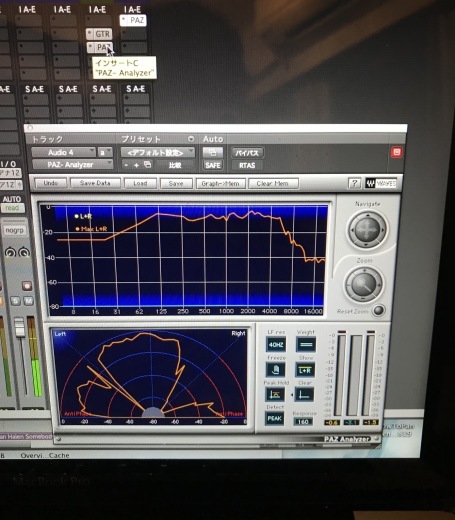Toggle record enable button on the mixer channel
The image size is (455, 520).
(27, 286)
